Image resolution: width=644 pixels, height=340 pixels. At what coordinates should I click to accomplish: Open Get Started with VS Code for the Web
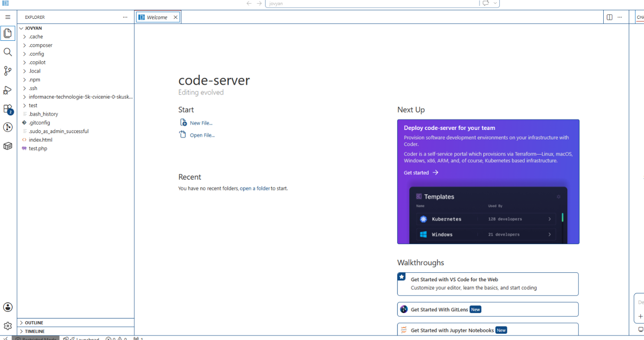point(488,284)
